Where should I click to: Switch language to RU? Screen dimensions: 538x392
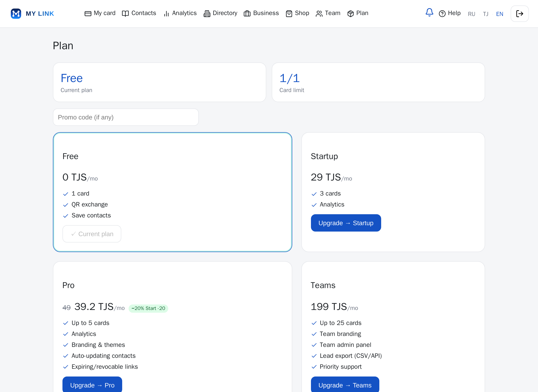point(471,14)
